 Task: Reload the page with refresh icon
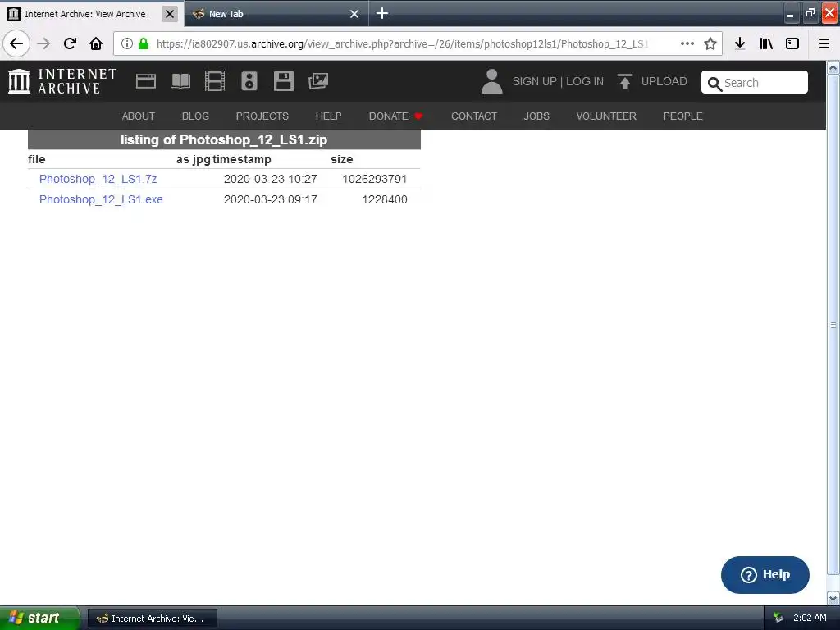(x=70, y=43)
